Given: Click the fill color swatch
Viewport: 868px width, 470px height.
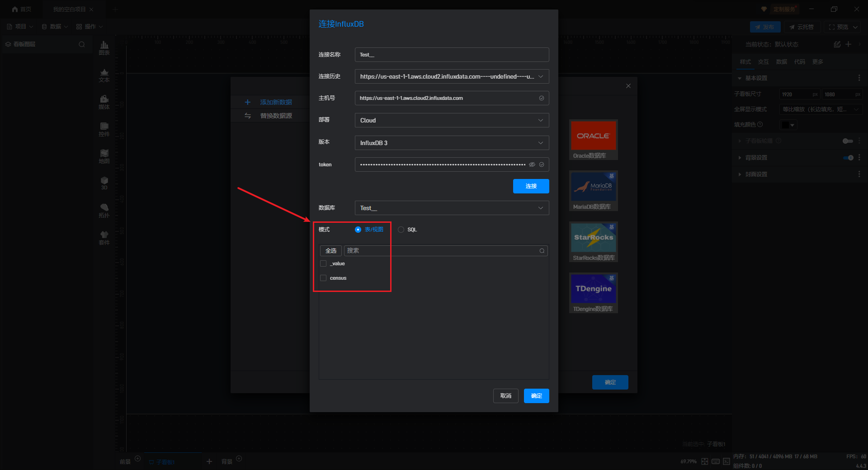Looking at the screenshot, I should point(786,125).
